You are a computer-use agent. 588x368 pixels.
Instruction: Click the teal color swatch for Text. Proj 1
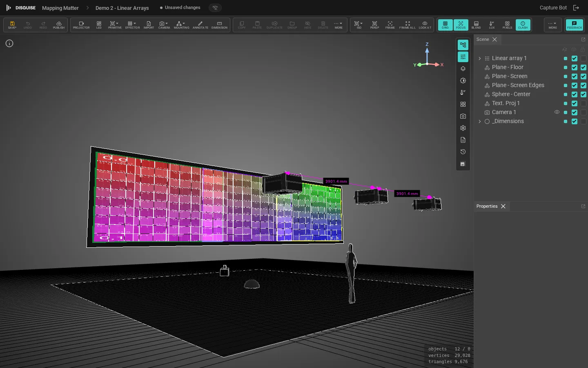[566, 103]
